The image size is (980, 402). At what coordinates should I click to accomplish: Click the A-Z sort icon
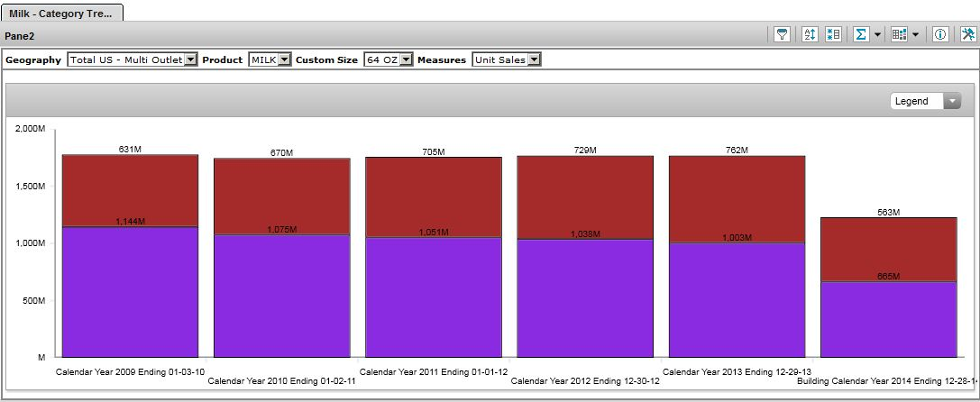pos(809,34)
